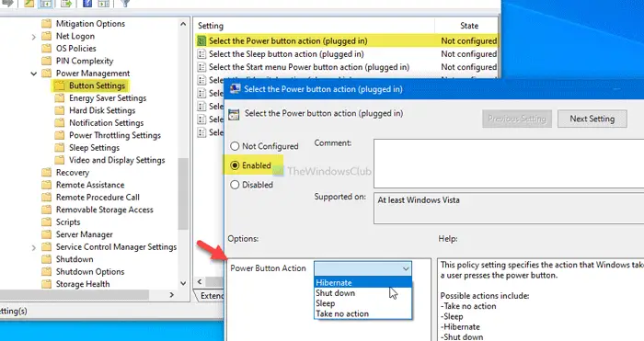The image size is (644, 341).
Task: Expand the Service Control Manager Settings node
Action: coord(34,247)
